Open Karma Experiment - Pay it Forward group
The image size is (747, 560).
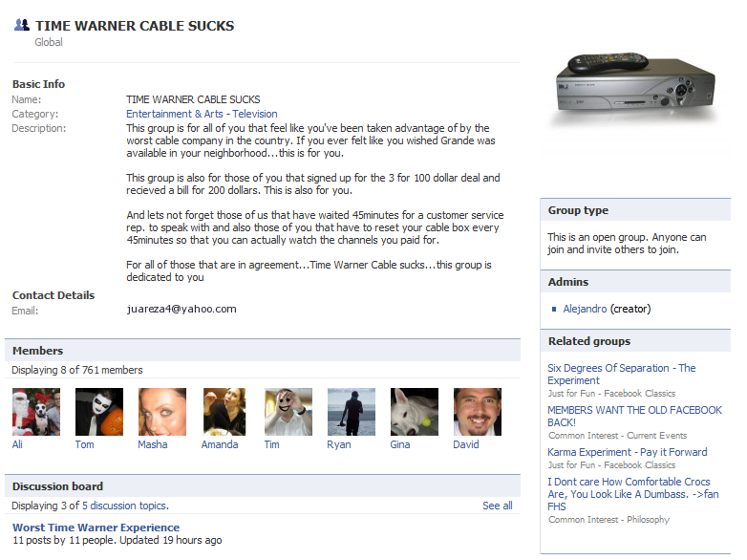(627, 452)
